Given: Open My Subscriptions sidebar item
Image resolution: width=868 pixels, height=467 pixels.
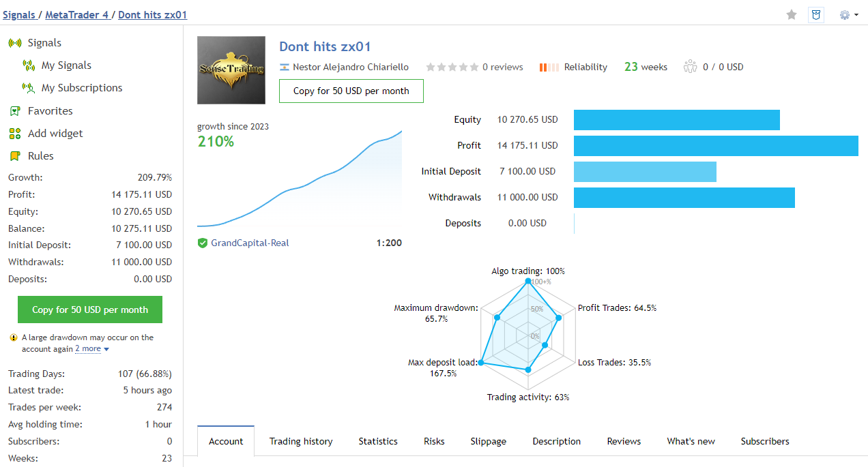Looking at the screenshot, I should (82, 88).
